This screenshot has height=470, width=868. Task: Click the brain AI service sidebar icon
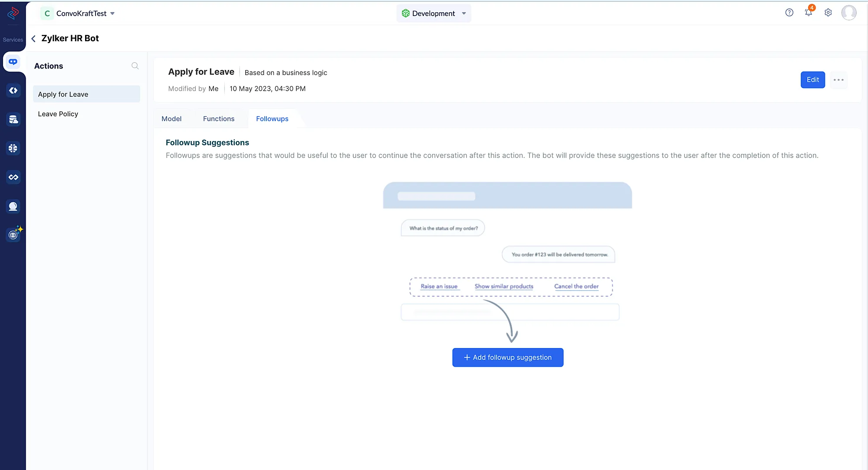[13, 148]
